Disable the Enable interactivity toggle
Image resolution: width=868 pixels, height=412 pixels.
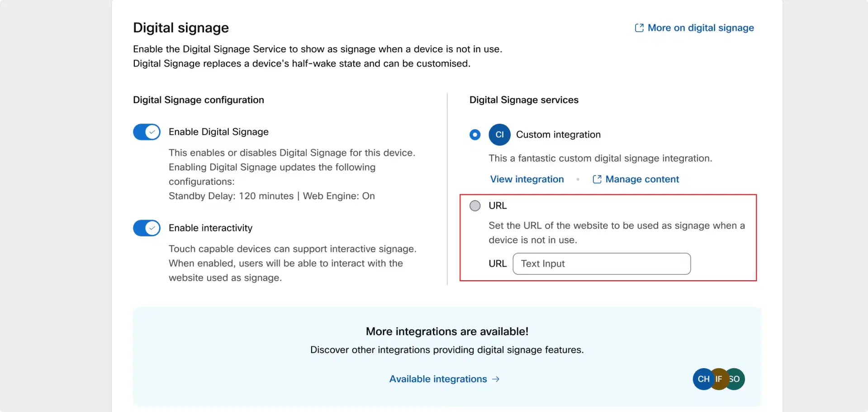pos(147,228)
